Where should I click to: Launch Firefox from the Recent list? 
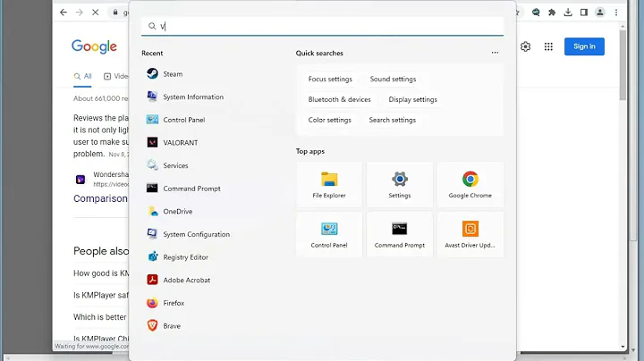(x=165, y=303)
